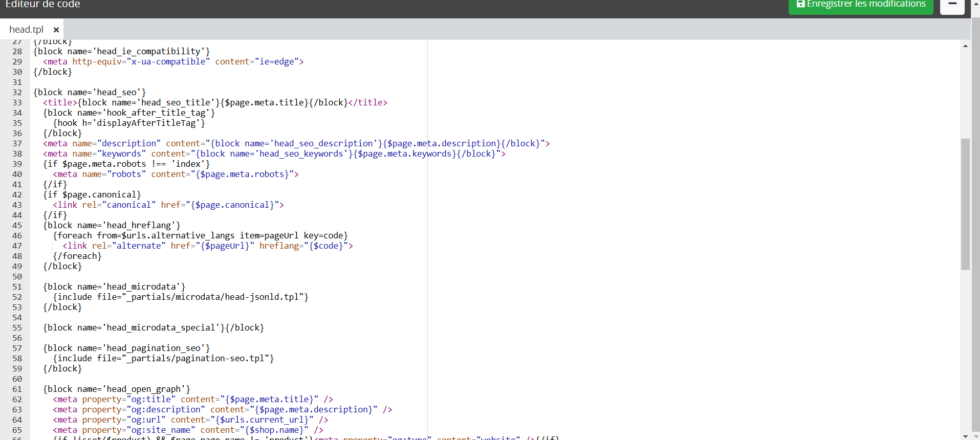Click the og:site_name meta property line
This screenshot has height=440, width=980.
pyautogui.click(x=188, y=430)
